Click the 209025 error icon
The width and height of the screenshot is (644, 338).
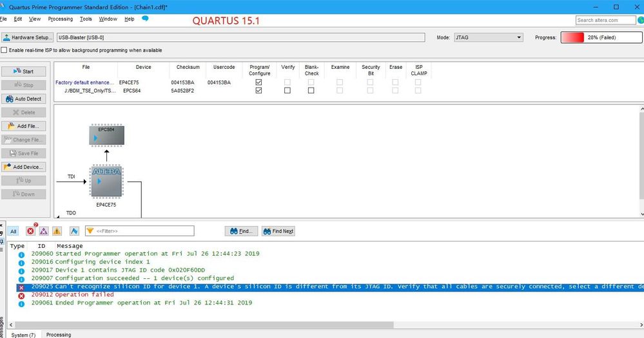coord(21,288)
